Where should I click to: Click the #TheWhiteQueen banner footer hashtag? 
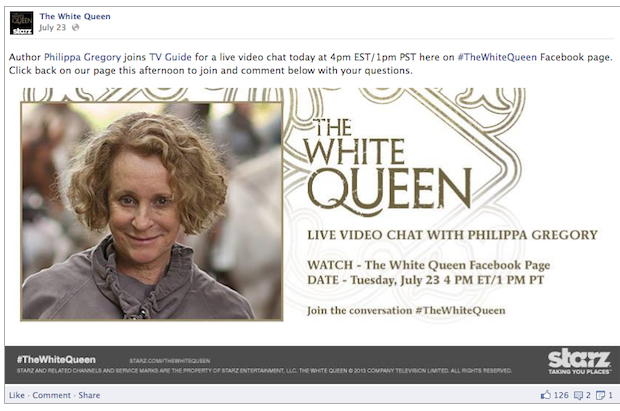coord(56,360)
